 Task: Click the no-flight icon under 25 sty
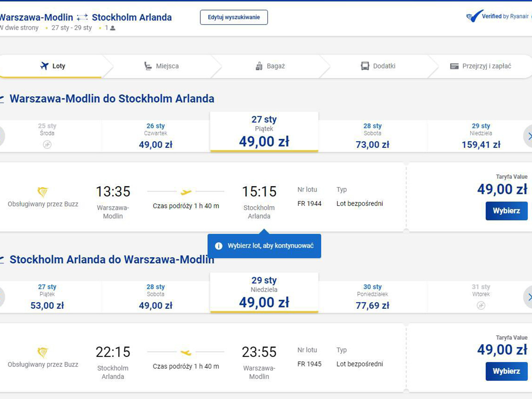point(47,145)
